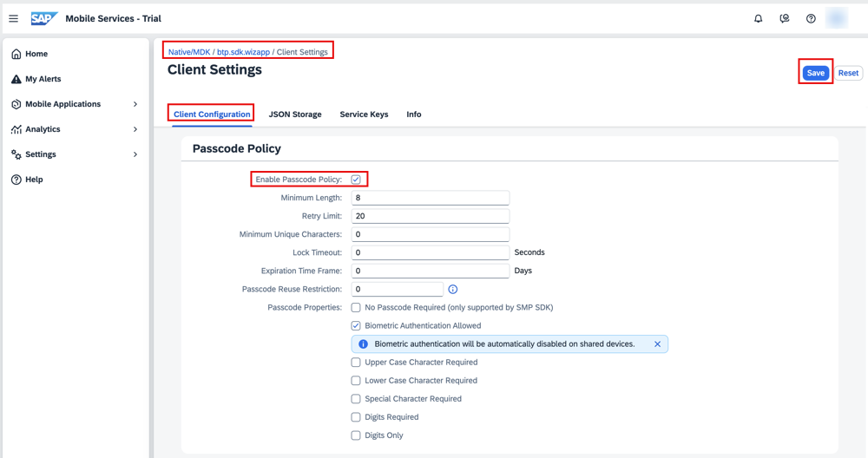The image size is (868, 458).
Task: Click the Retry Limit input field
Action: point(431,216)
